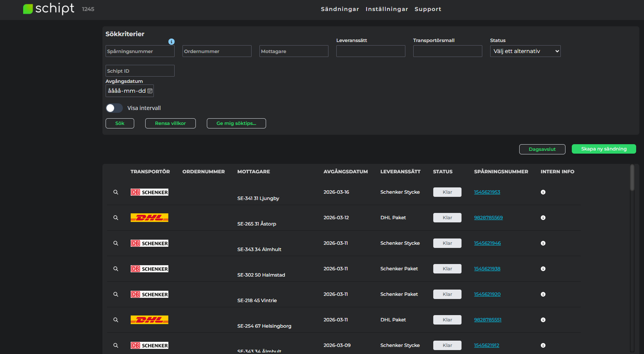Go to the Support menu item

click(428, 9)
